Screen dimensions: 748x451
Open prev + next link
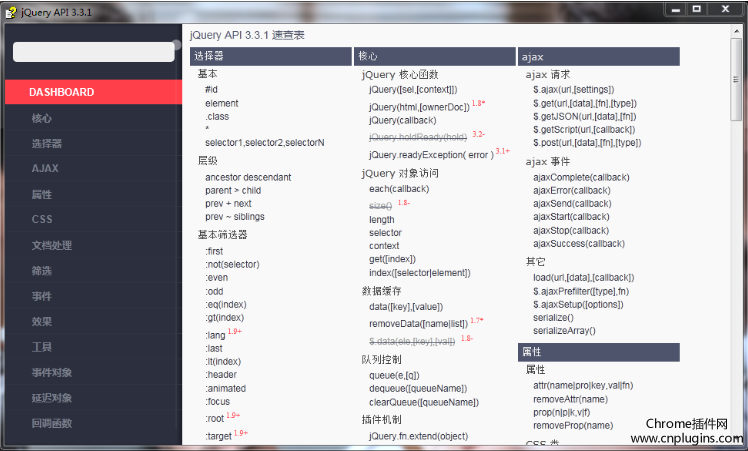229,203
